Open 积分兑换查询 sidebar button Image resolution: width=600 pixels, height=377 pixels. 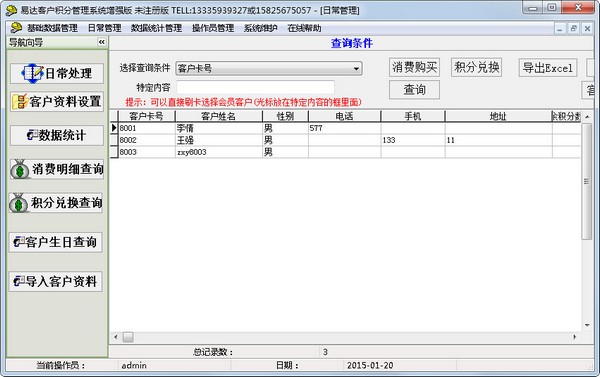click(x=56, y=202)
